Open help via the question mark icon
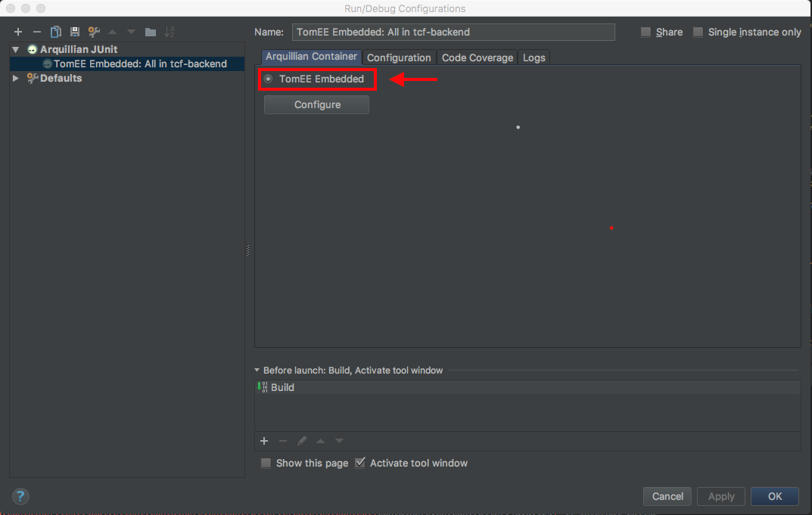Viewport: 812px width, 515px height. tap(20, 496)
